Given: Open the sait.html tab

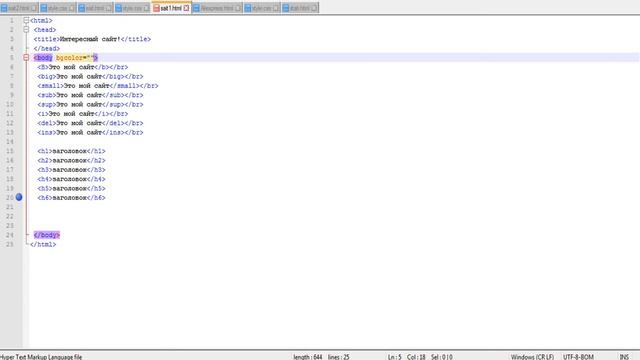Looking at the screenshot, I should [95, 8].
